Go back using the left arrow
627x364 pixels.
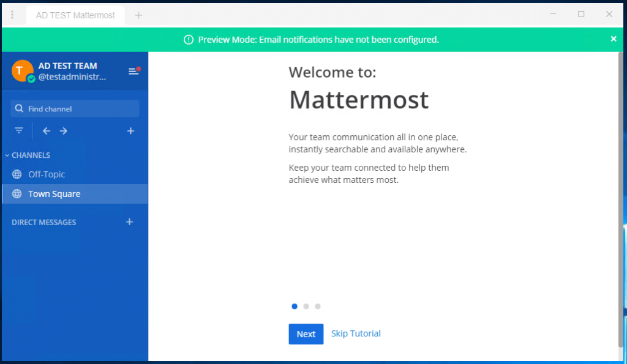47,131
